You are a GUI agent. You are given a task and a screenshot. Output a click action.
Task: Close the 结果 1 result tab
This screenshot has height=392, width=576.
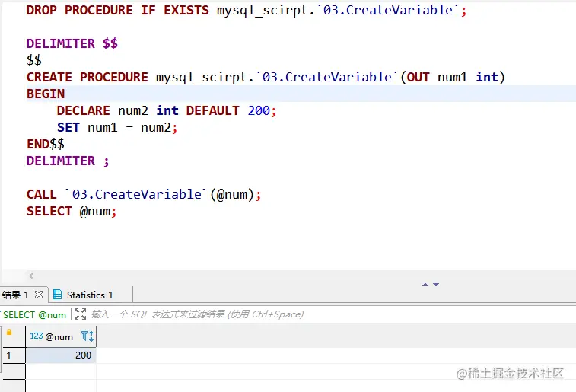click(x=39, y=295)
